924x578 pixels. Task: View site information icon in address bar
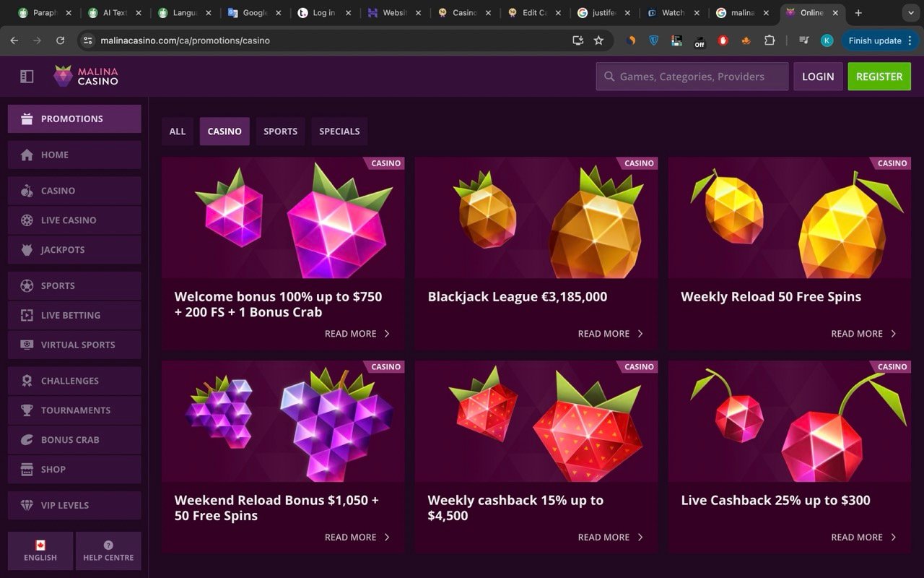(87, 40)
